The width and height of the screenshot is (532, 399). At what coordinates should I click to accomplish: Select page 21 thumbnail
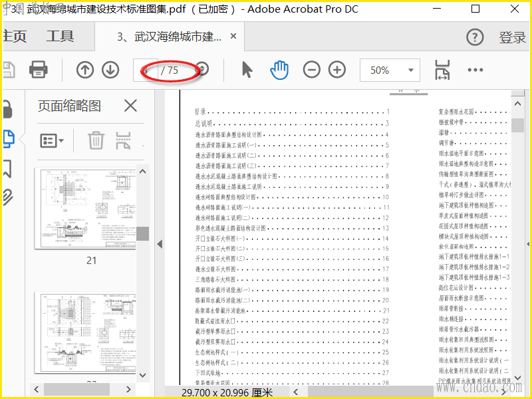click(x=86, y=209)
